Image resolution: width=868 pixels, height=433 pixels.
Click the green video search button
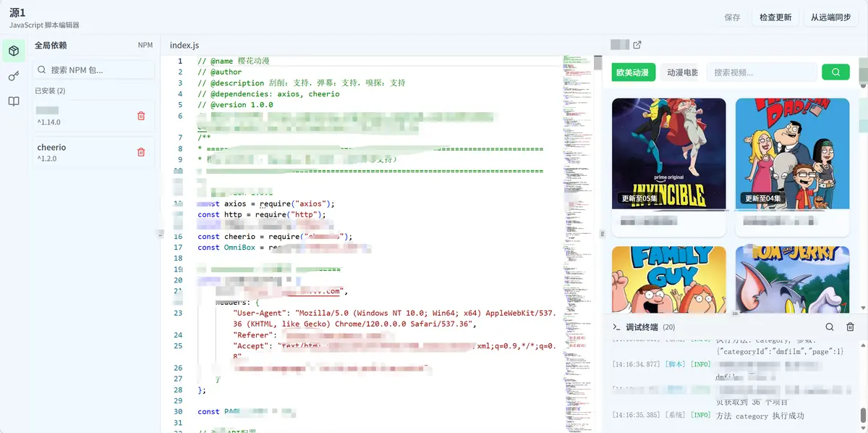coord(835,72)
